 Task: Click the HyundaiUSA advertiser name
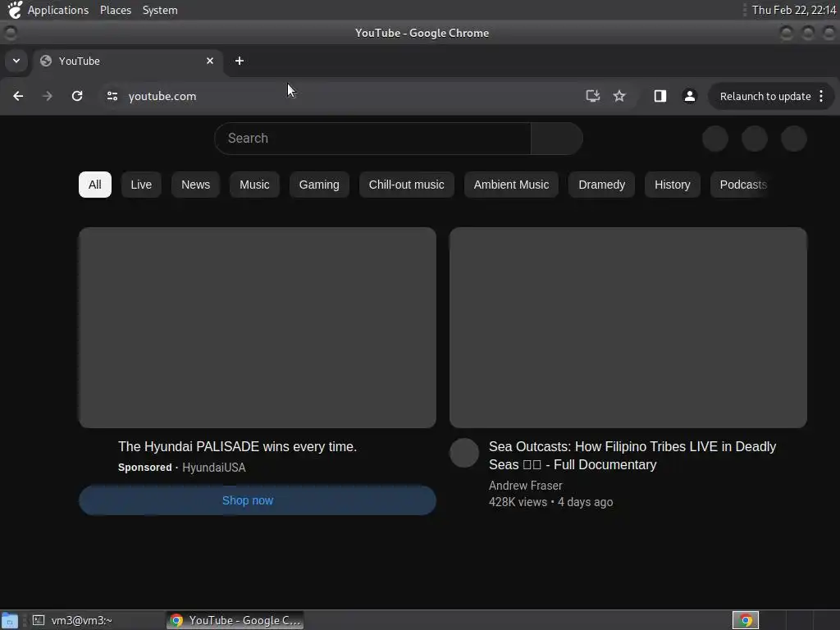coord(214,467)
